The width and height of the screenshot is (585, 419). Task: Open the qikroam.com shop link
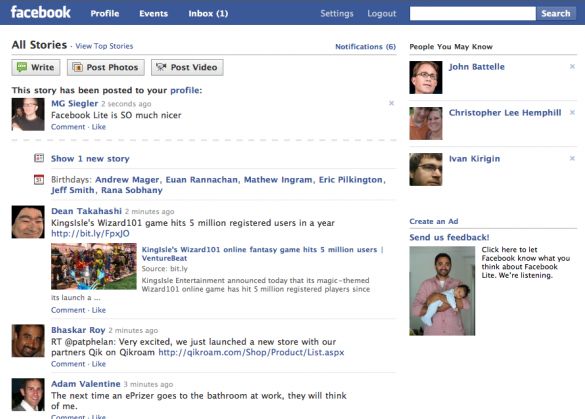point(251,352)
